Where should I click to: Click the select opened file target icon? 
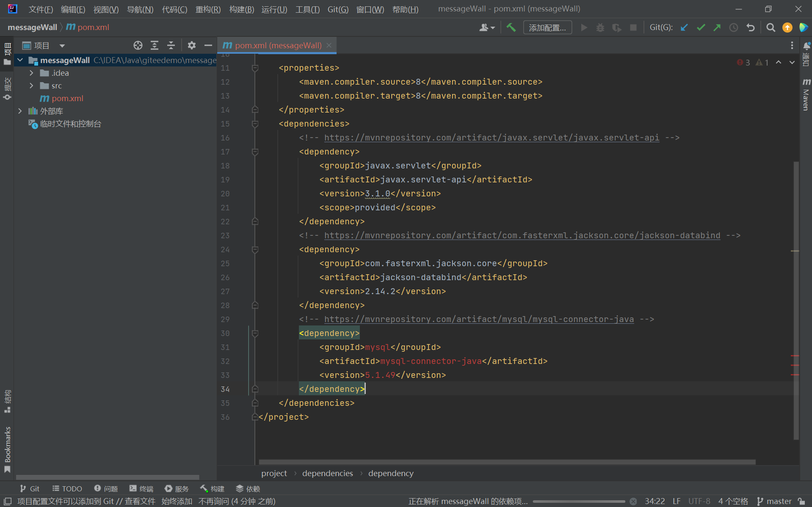coord(138,45)
